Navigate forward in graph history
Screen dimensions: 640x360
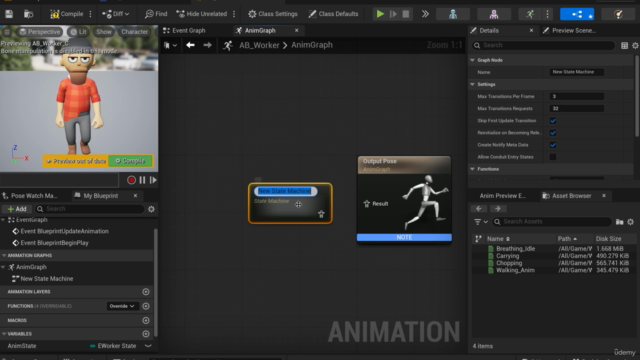click(207, 45)
